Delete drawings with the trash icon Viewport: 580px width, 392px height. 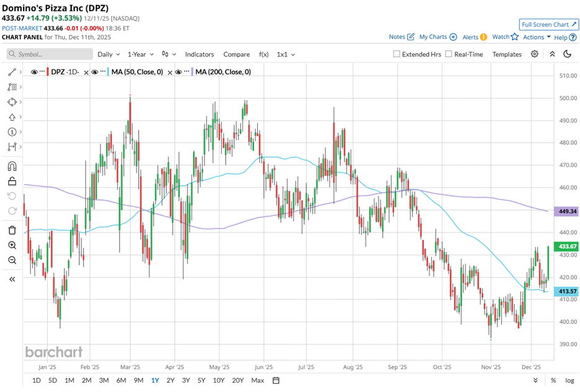point(12,230)
